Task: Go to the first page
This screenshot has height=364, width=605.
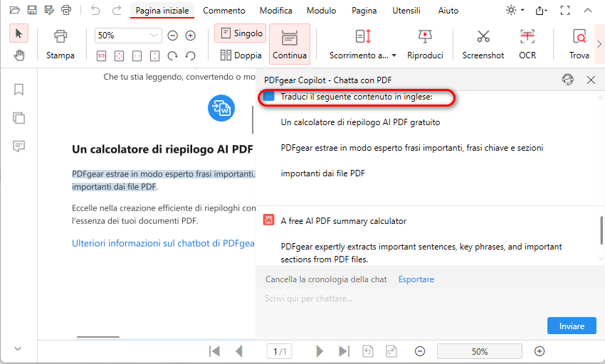Action: click(x=214, y=351)
